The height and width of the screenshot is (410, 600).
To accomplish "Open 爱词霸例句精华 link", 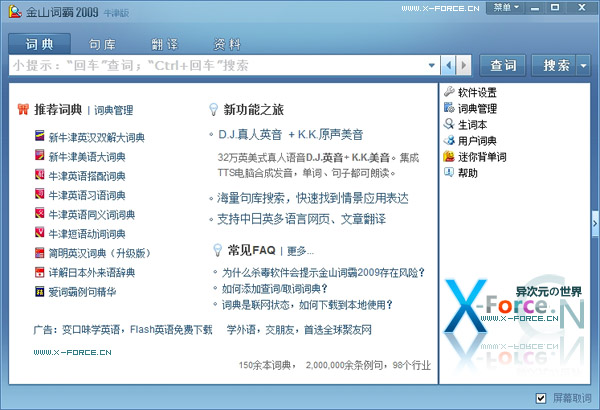I will [82, 292].
